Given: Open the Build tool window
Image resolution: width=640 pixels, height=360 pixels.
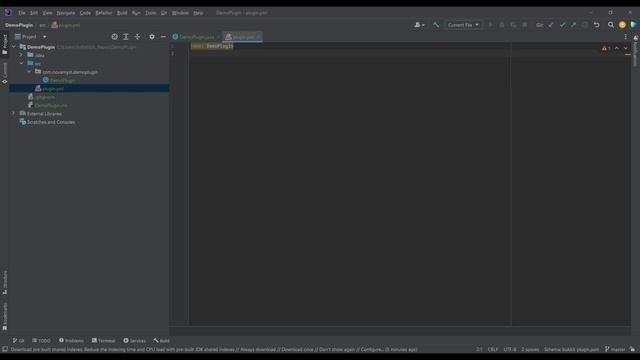Looking at the screenshot, I should pyautogui.click(x=161, y=340).
